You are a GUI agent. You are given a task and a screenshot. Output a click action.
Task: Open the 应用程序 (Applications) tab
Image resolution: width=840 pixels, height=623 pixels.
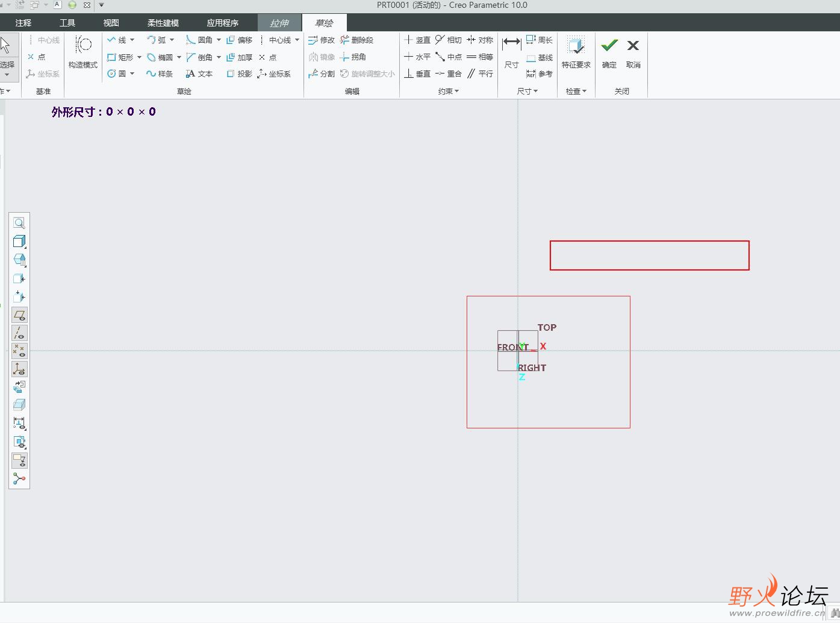[x=223, y=23]
